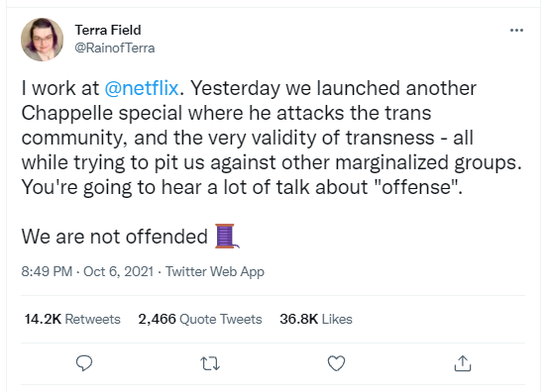Viewport: 546px width, 392px height.
Task: Open the three-dot more options menu
Action: click(516, 31)
